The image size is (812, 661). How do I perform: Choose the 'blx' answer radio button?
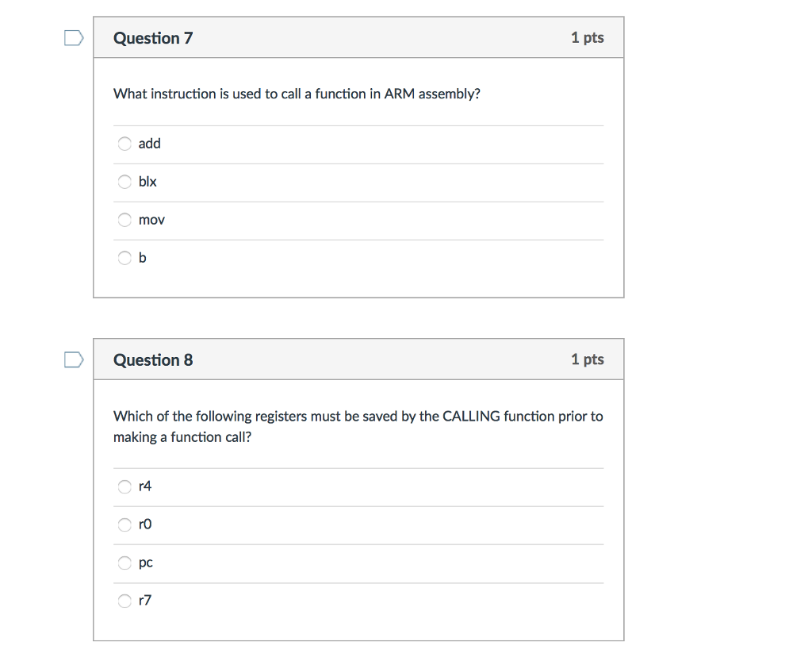pos(124,182)
